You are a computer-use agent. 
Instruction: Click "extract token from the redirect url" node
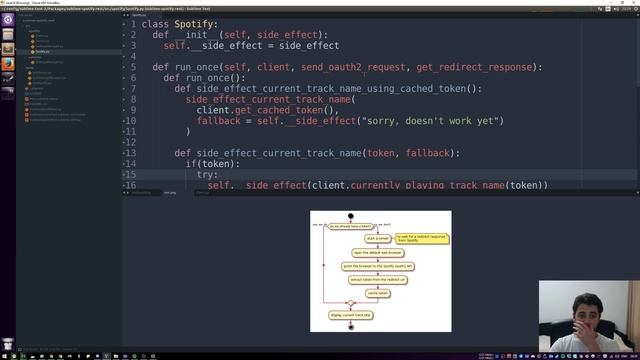[378, 280]
